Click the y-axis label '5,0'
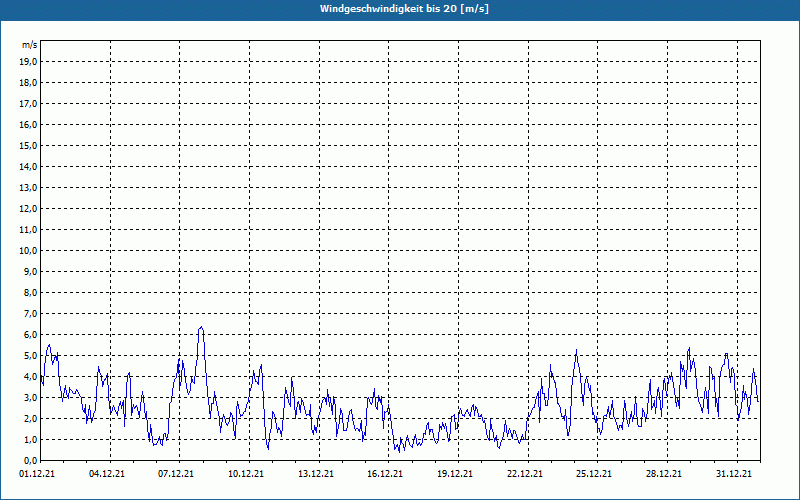This screenshot has width=800, height=500. coord(30,356)
